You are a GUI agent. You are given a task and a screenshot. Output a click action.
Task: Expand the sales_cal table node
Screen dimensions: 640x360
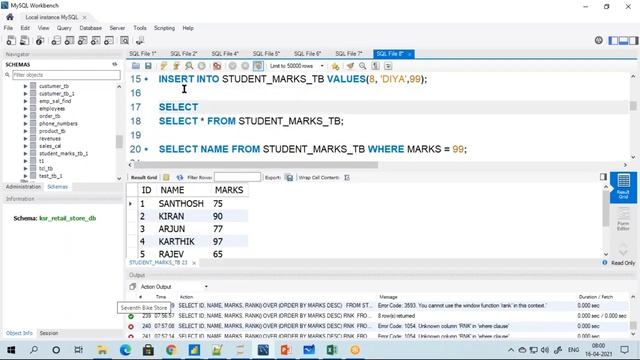click(x=25, y=146)
